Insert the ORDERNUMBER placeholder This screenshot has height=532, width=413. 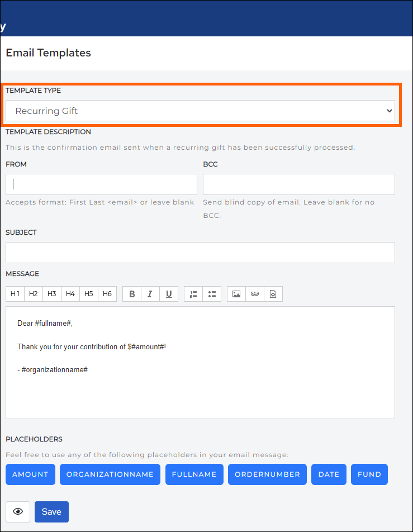(x=267, y=474)
